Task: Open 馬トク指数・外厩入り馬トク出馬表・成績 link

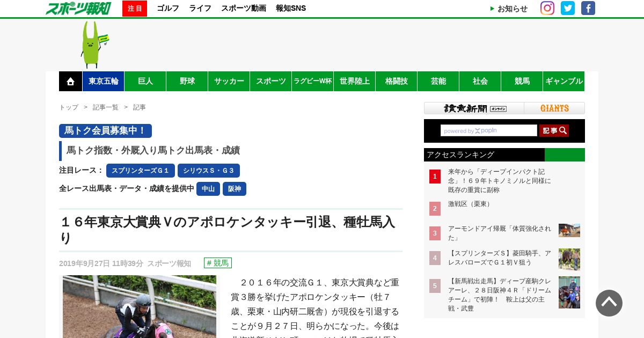Action: click(153, 151)
